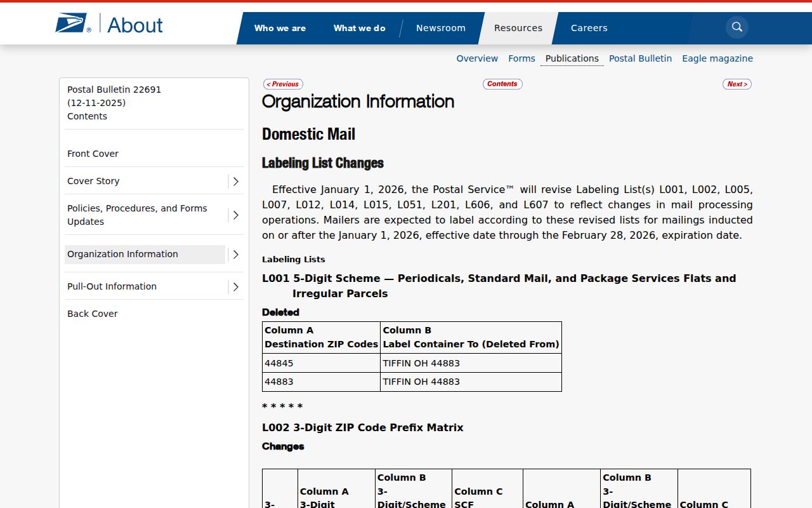This screenshot has height=508, width=812.
Task: Go to the Previous page button
Action: pyautogui.click(x=283, y=84)
